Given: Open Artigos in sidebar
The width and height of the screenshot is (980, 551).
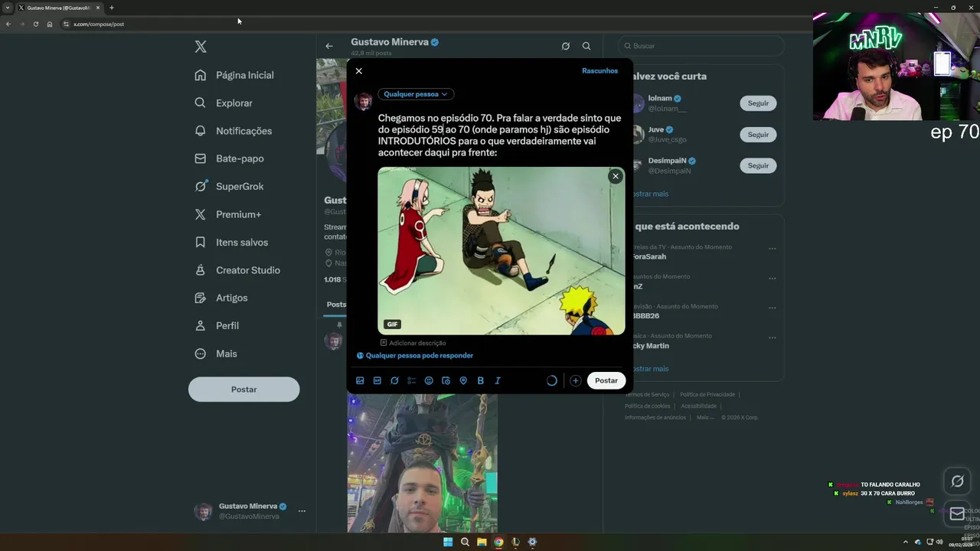Looking at the screenshot, I should point(221,298).
